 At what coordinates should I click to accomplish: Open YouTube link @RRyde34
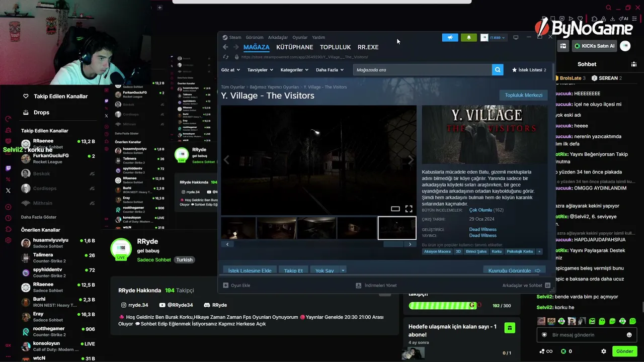click(176, 305)
